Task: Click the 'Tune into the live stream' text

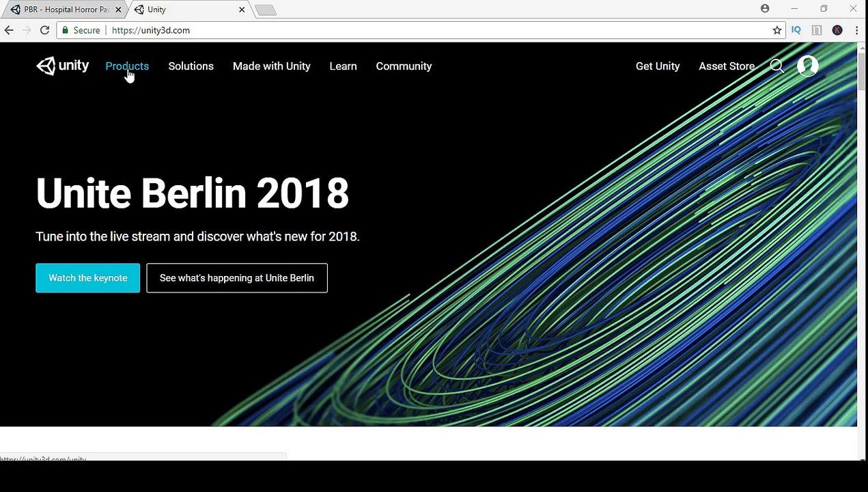Action: pos(197,236)
